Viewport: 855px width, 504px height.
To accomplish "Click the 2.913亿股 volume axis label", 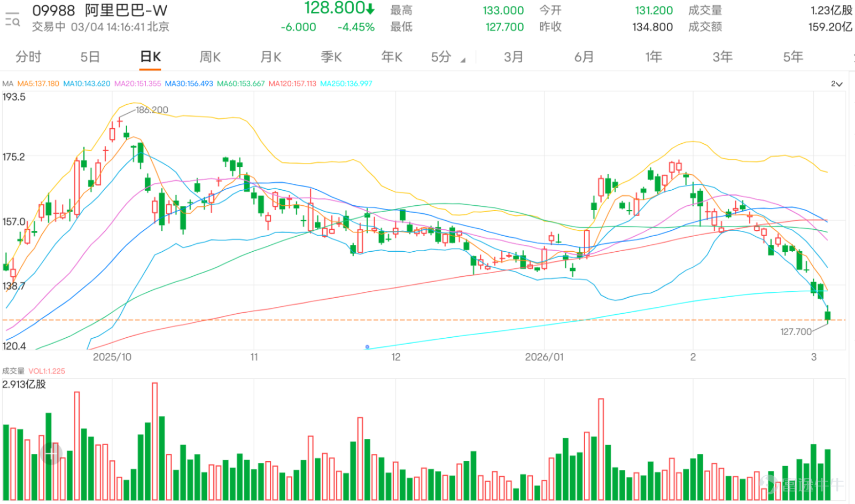I will [x=24, y=385].
